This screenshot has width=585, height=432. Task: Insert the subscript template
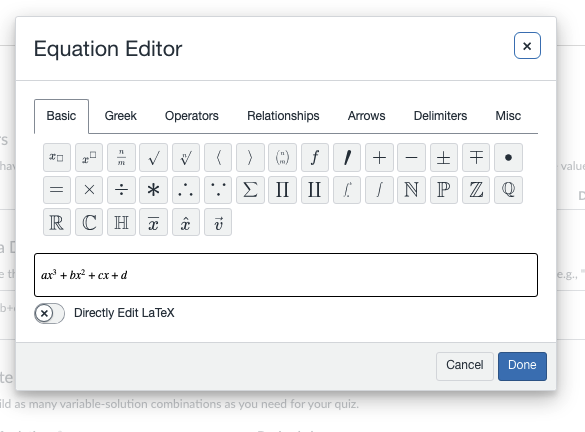pyautogui.click(x=57, y=157)
